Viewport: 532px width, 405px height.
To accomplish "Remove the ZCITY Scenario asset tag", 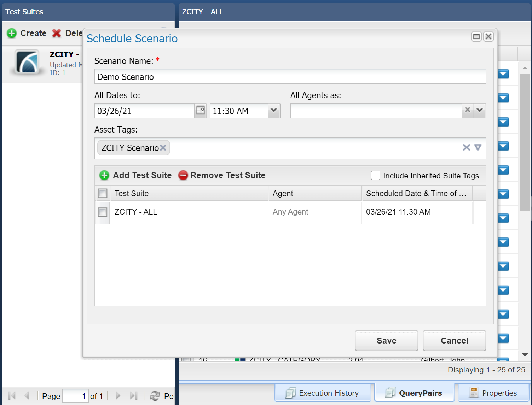I will click(x=163, y=148).
